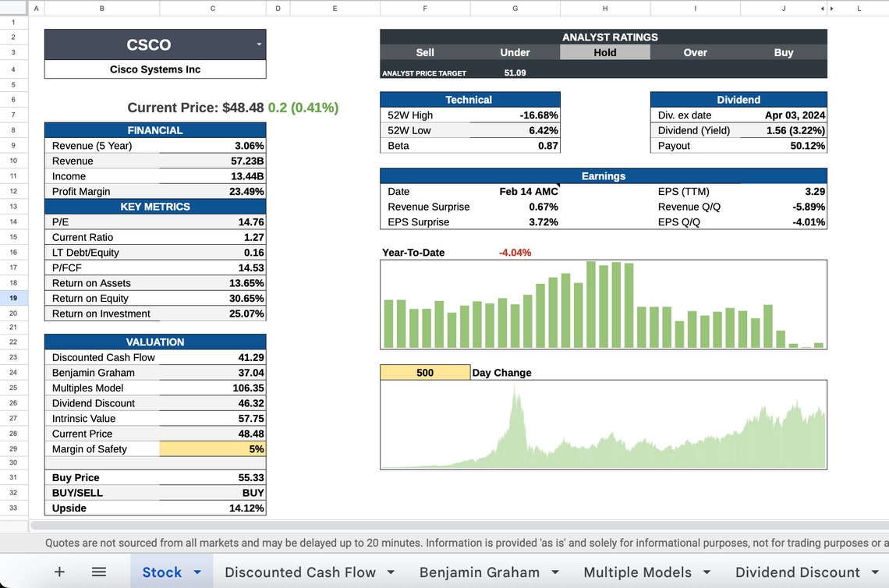
Task: Open the Benjamin Graham tab menu arrow
Action: (x=556, y=572)
